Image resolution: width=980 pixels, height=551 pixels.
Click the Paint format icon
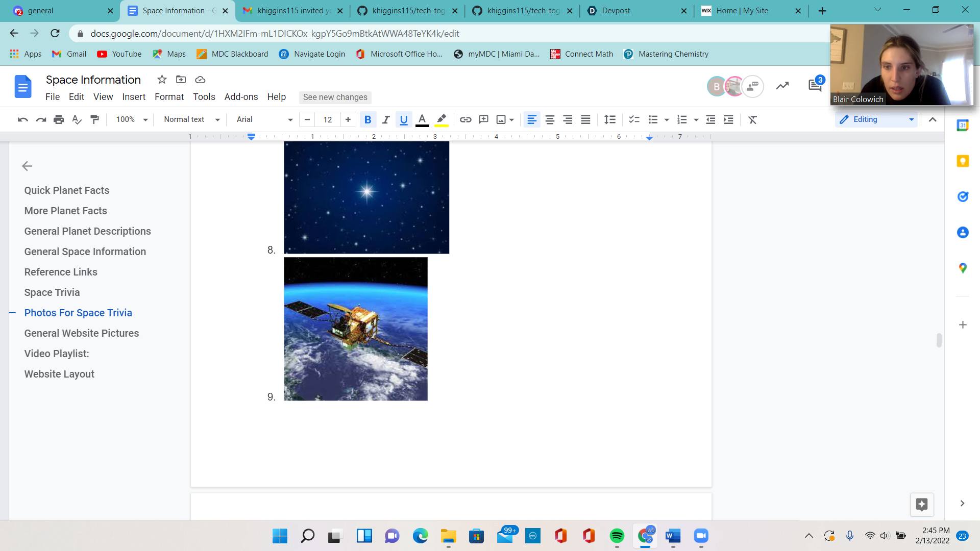[94, 119]
